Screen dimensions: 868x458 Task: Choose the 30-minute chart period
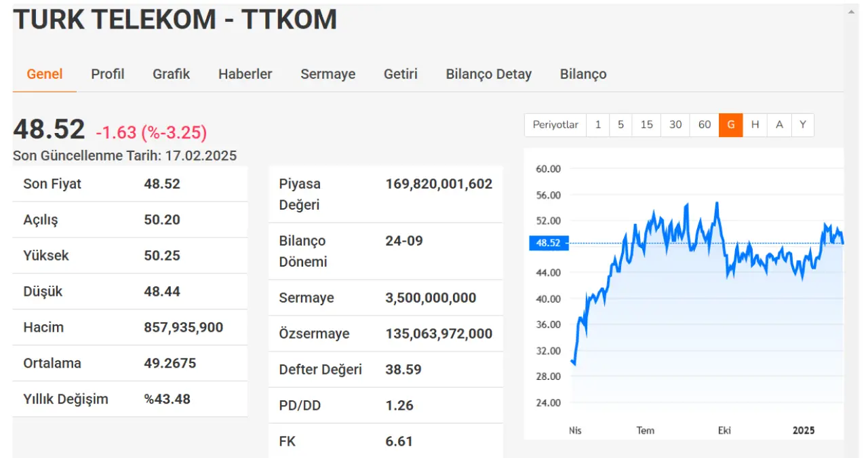pyautogui.click(x=675, y=125)
